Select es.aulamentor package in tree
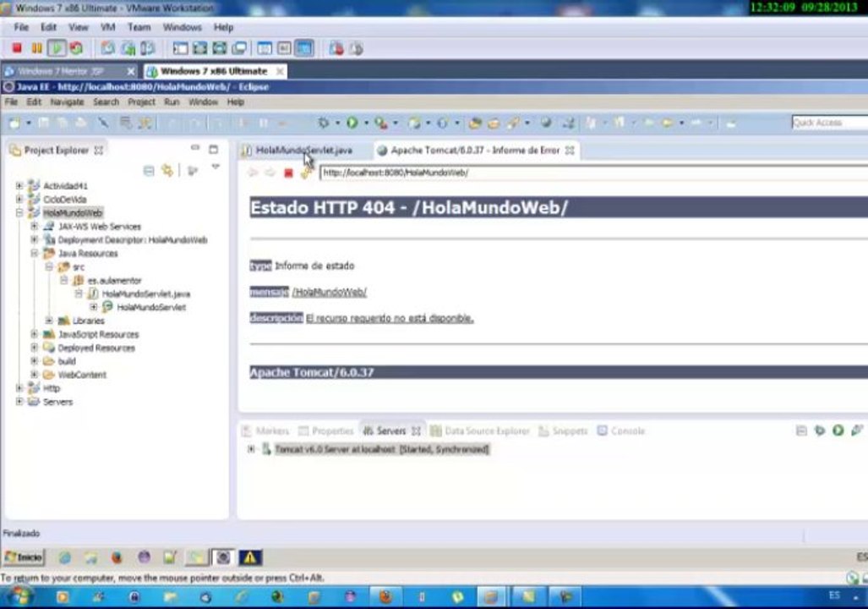 click(x=115, y=281)
